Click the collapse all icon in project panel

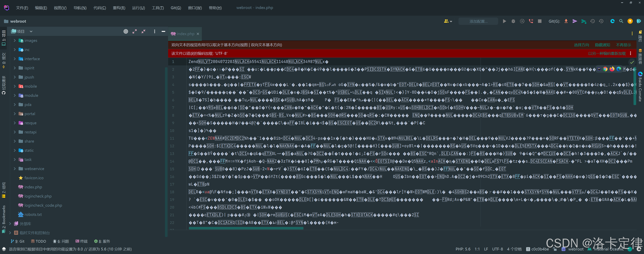coord(143,31)
